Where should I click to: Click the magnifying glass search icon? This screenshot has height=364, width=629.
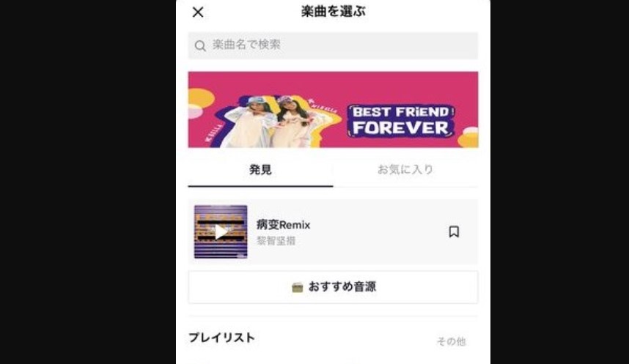(x=200, y=45)
